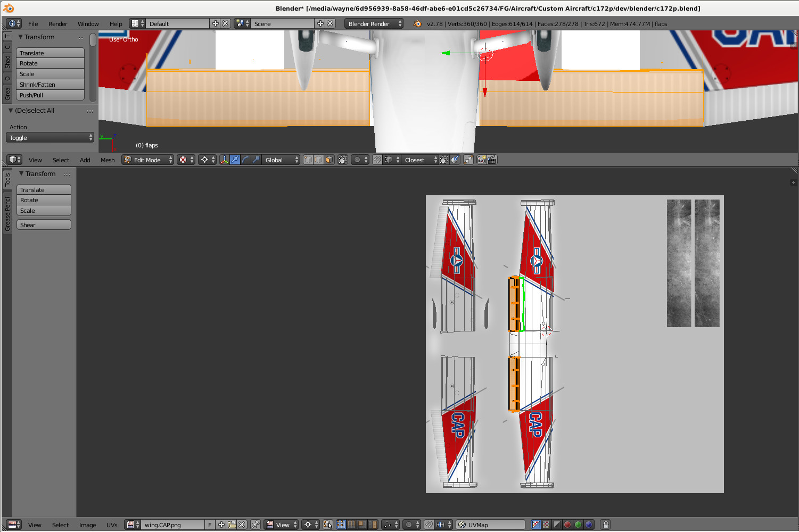Click the Push/Pull button
The height and width of the screenshot is (532, 799).
pos(50,95)
